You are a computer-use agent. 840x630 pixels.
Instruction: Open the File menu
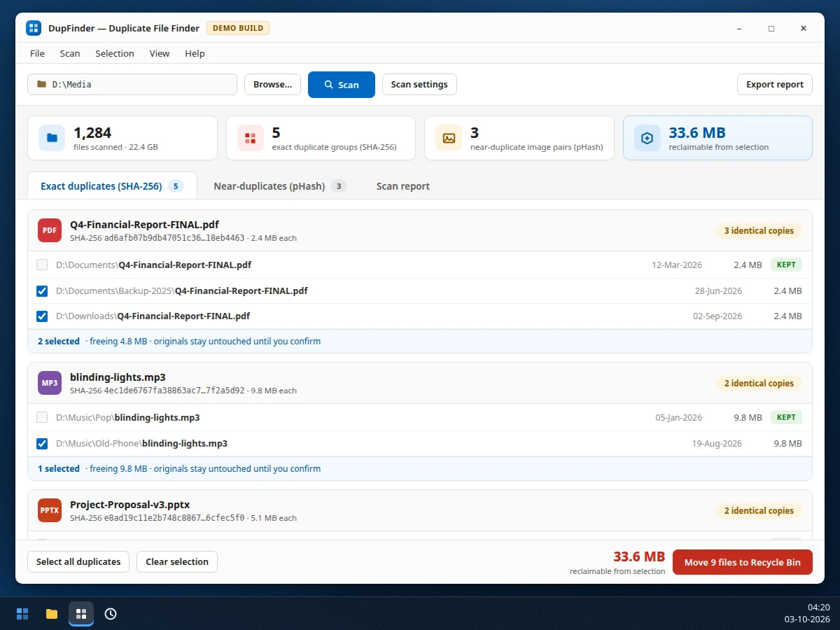pyautogui.click(x=37, y=53)
